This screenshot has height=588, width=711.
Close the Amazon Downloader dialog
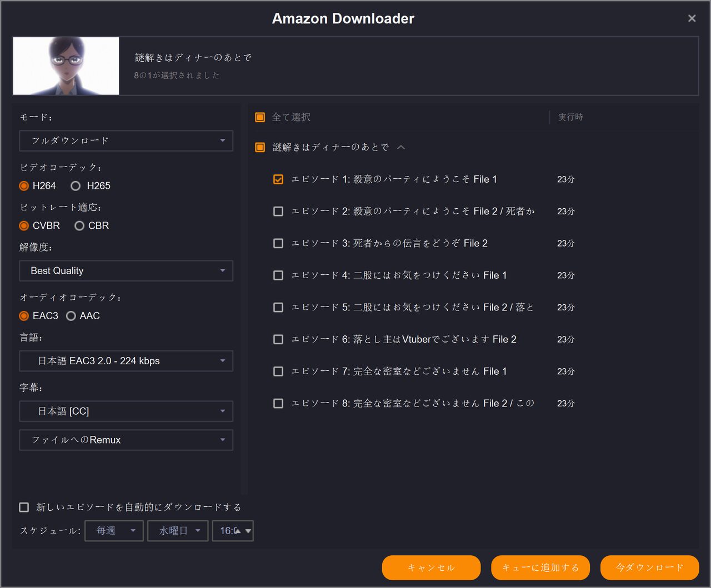[692, 18]
